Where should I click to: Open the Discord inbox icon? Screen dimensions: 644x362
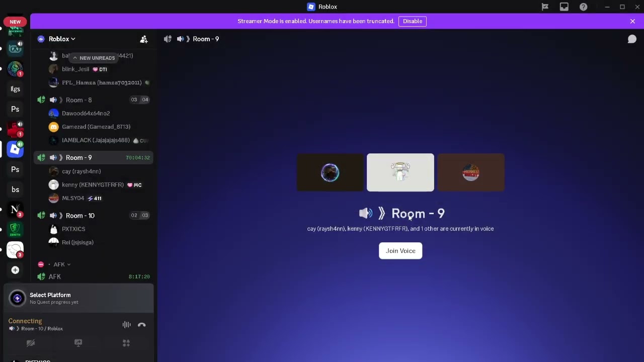coord(564,7)
